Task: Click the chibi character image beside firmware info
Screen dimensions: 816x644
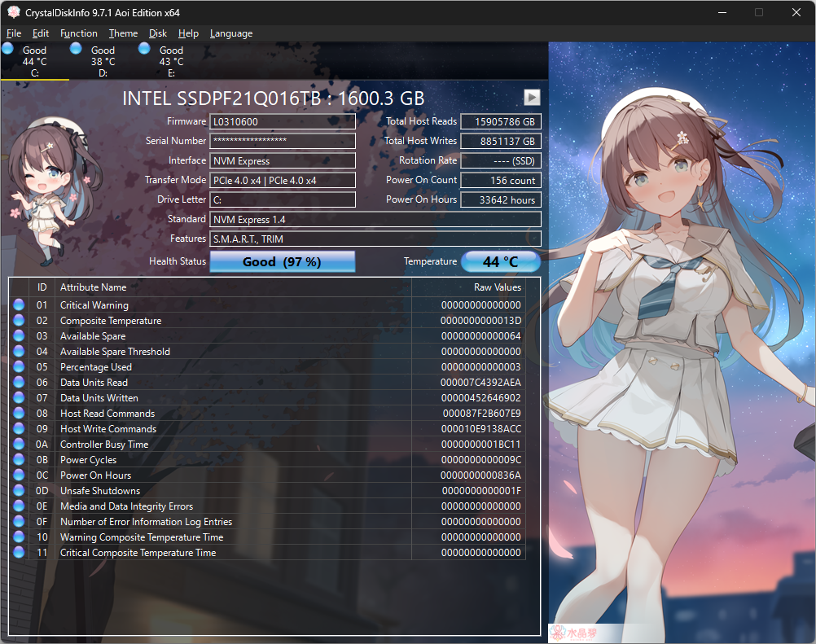Action: pos(55,192)
